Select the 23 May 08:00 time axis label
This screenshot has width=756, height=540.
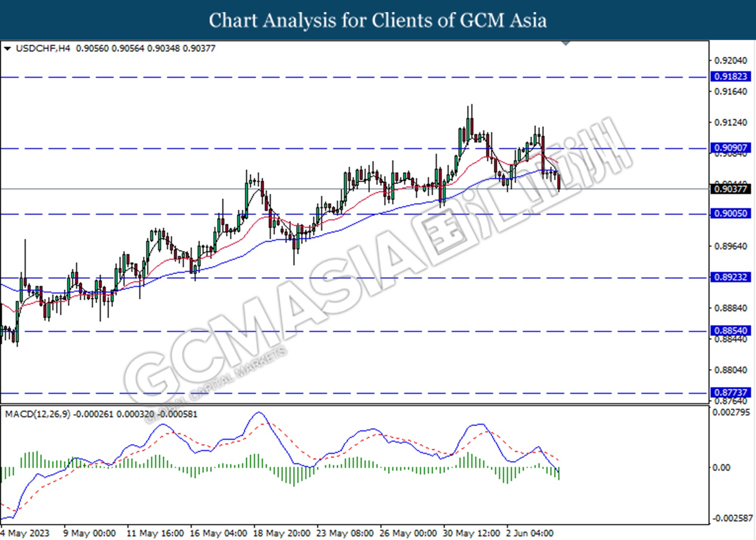pyautogui.click(x=345, y=533)
